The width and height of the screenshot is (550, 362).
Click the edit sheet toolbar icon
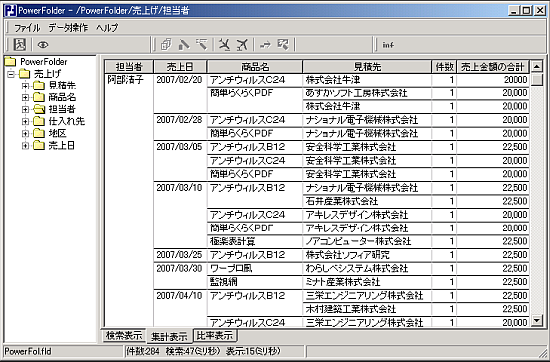point(283,45)
